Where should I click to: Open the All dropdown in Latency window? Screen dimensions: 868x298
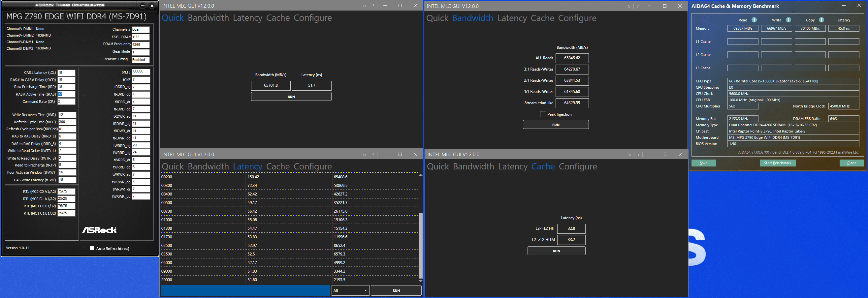[350, 290]
